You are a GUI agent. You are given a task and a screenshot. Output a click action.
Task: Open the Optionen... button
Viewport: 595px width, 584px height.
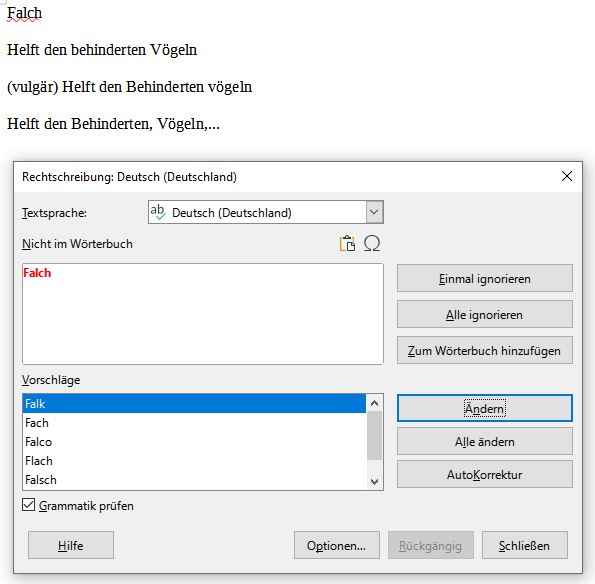337,545
